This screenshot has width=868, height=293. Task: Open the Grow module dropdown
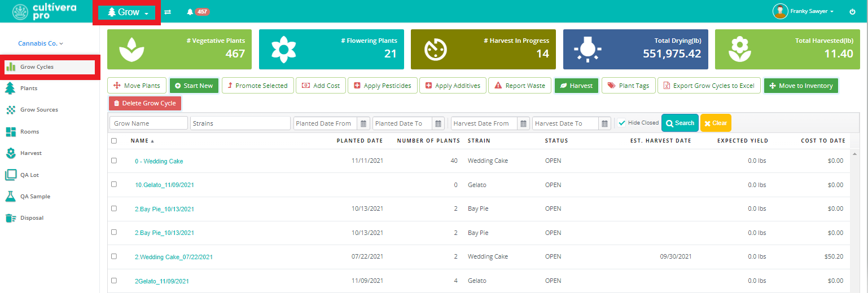click(128, 12)
